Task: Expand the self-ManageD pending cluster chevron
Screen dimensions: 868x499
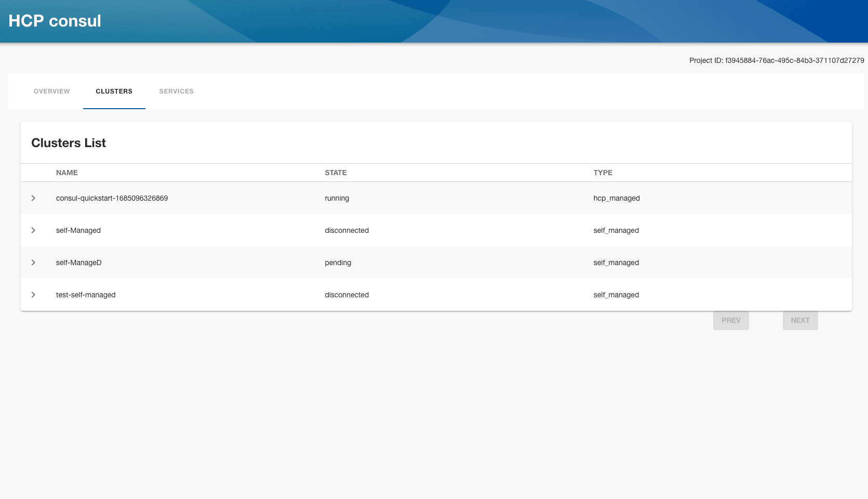Action: click(33, 262)
